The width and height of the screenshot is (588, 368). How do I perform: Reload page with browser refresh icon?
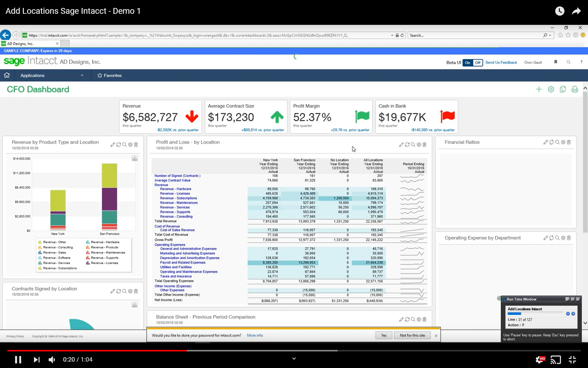pos(402,36)
